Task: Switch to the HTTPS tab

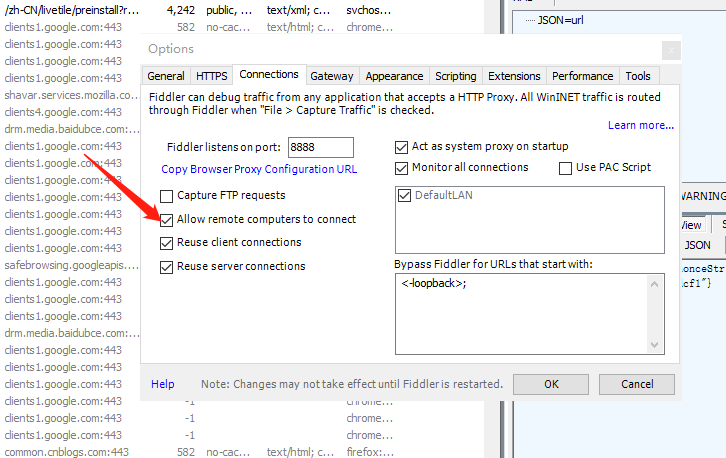Action: (x=212, y=76)
